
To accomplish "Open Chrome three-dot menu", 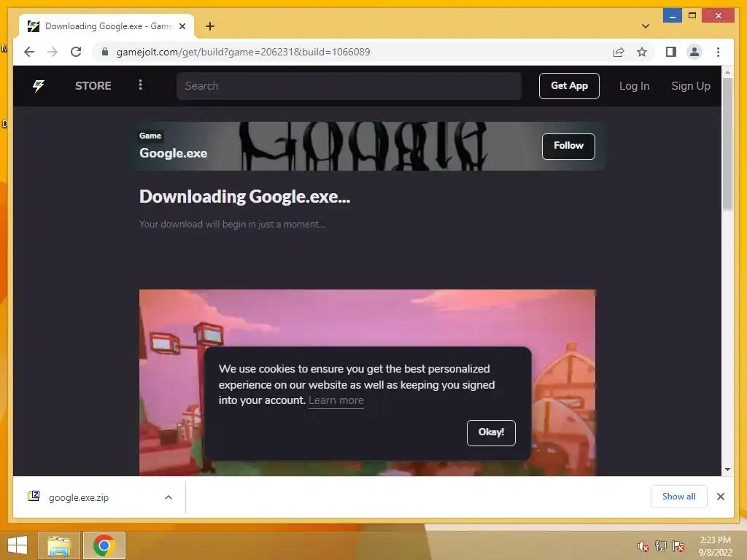I will pyautogui.click(x=718, y=52).
